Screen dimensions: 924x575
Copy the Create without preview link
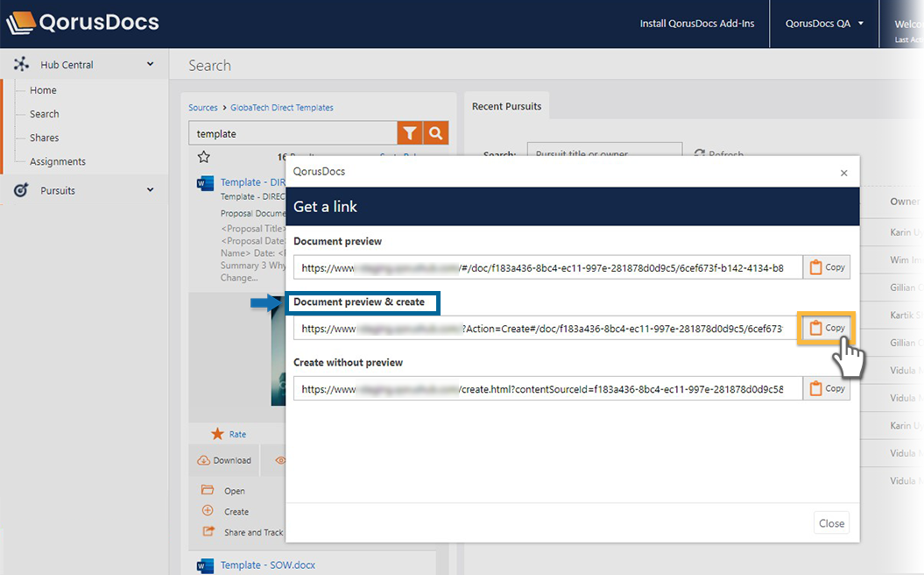click(x=827, y=388)
